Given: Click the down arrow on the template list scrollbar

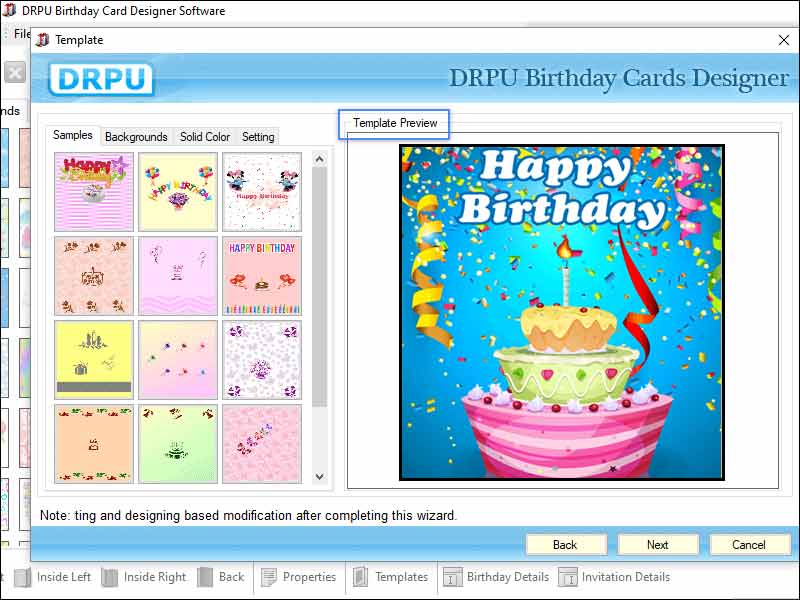Looking at the screenshot, I should [321, 478].
